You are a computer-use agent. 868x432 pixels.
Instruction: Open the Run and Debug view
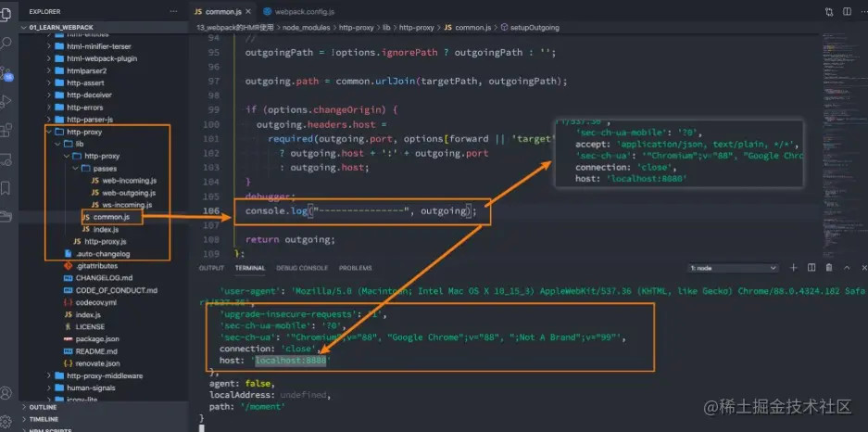pos(6,101)
